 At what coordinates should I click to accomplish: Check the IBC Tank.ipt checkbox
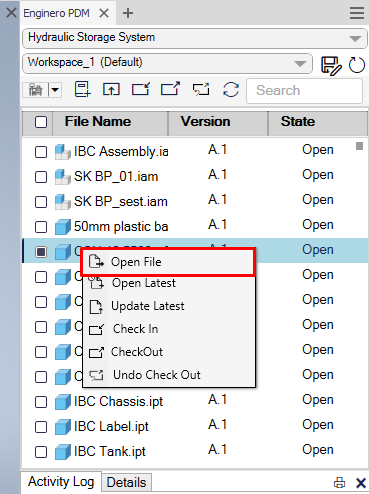pyautogui.click(x=41, y=452)
